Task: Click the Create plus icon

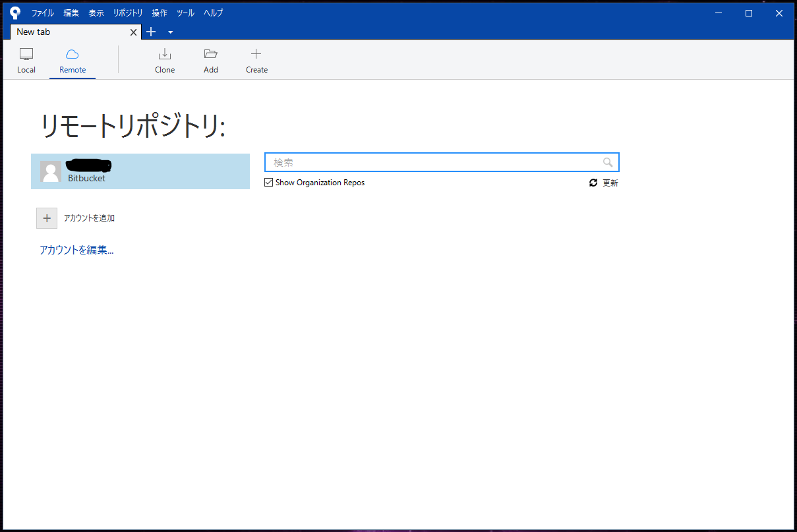Action: point(256,54)
